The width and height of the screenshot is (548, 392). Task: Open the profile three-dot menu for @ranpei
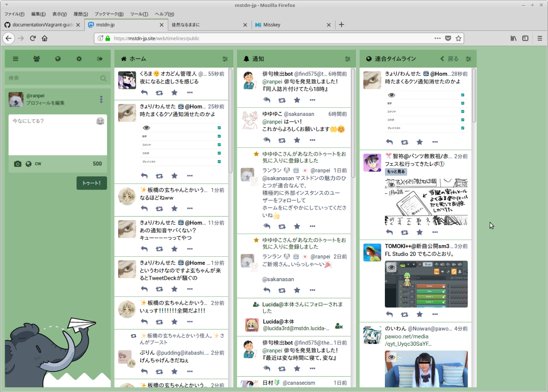pos(101,99)
